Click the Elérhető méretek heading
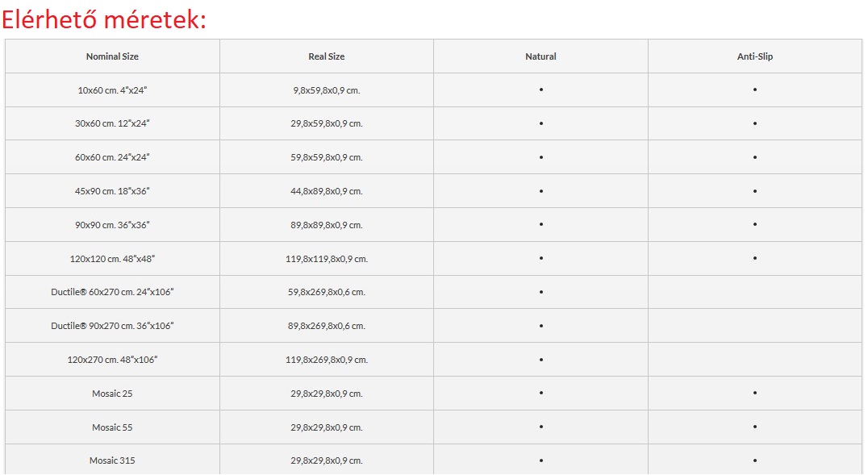The image size is (868, 475). (x=104, y=19)
